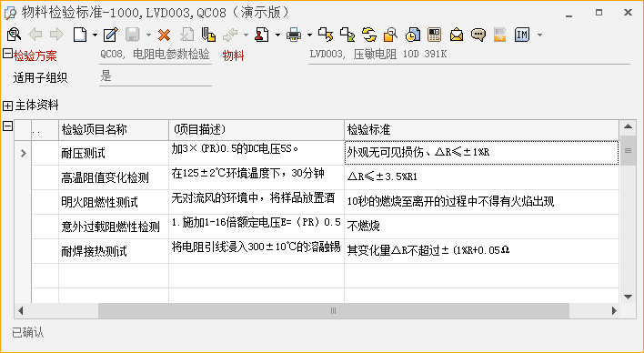Click the 检验标准 column header
This screenshot has height=353, width=644.
481,130
